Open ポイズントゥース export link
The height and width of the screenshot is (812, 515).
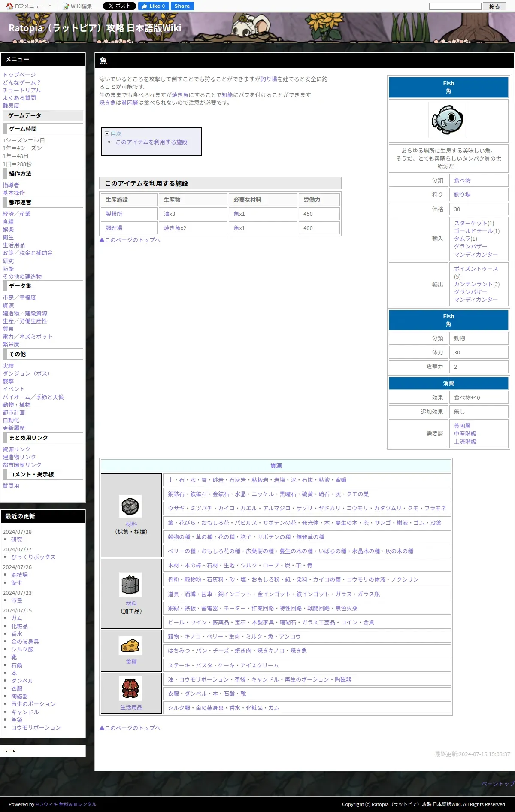(x=476, y=269)
